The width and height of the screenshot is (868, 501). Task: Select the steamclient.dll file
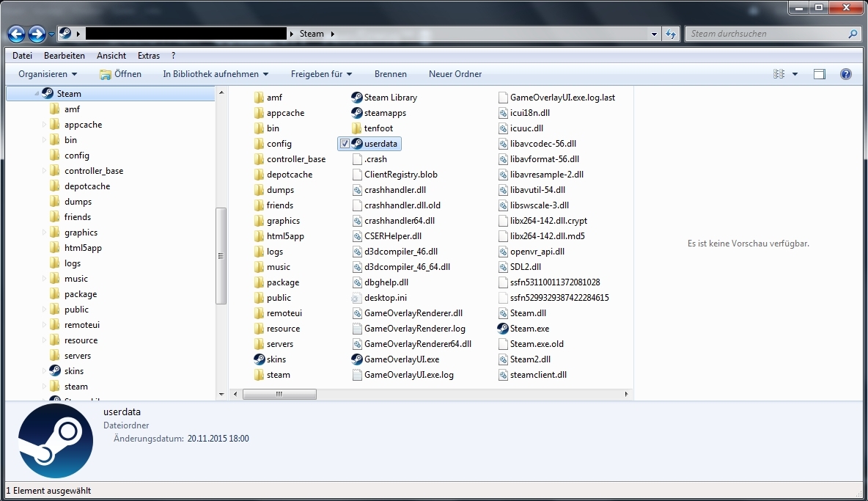538,375
